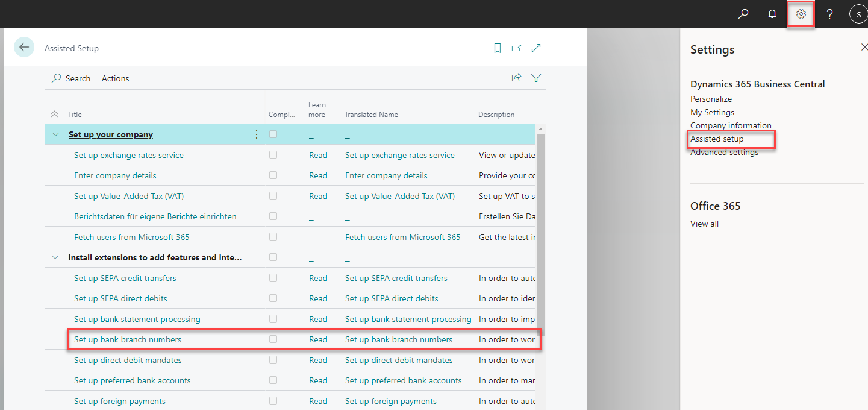Screen dimensions: 868x410
Task: Open the Settings gear icon
Action: (801, 14)
